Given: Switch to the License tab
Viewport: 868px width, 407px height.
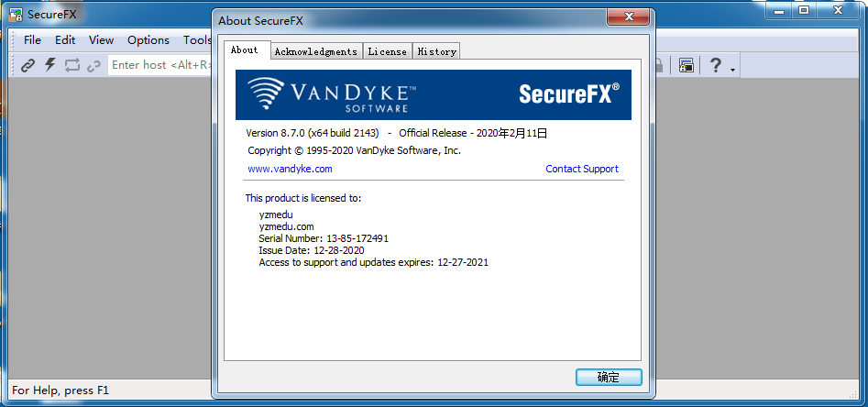Looking at the screenshot, I should [388, 51].
